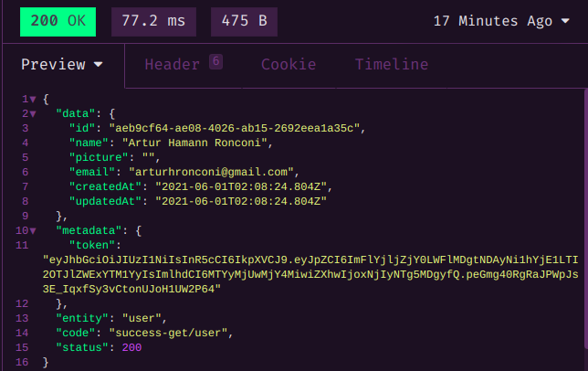Click the vertical scrollbar of the response
Viewport: 588px width, 371px height.
(586, 219)
